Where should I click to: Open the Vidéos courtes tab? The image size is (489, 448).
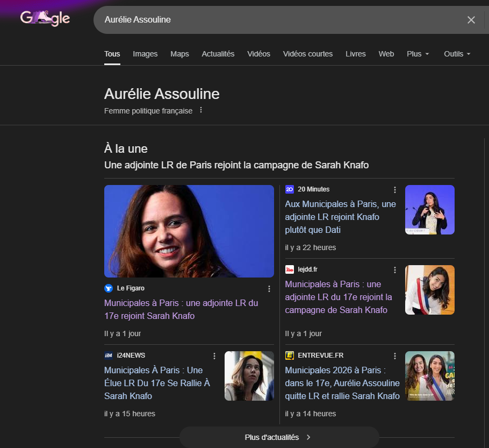[307, 54]
